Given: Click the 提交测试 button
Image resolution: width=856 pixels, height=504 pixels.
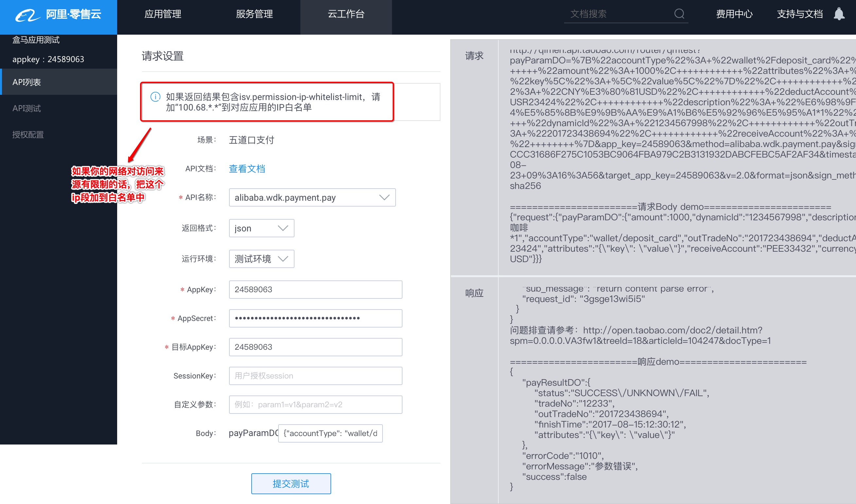Looking at the screenshot, I should [x=291, y=483].
